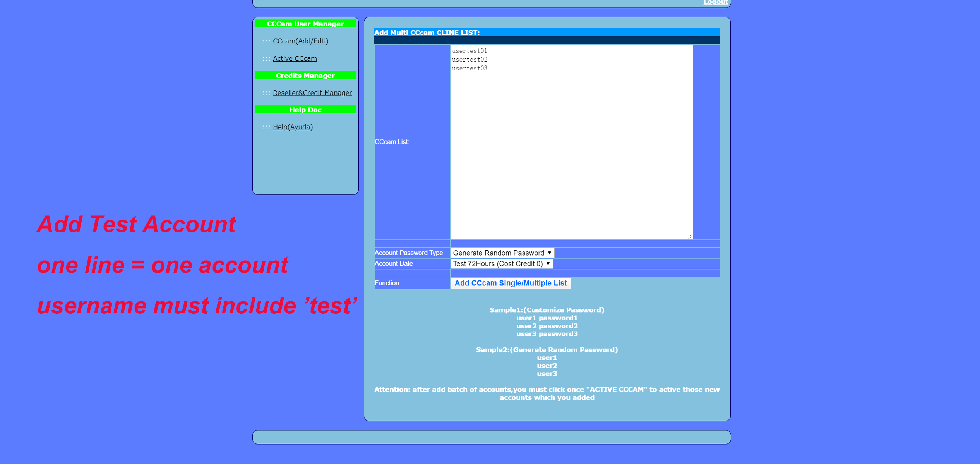This screenshot has width=980, height=464.
Task: Click the usertest01 line
Action: pos(469,51)
